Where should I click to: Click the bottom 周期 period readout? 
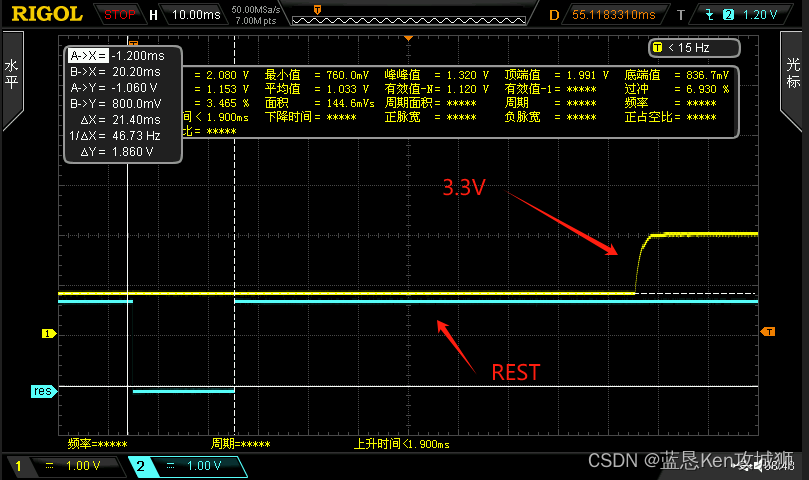240,444
